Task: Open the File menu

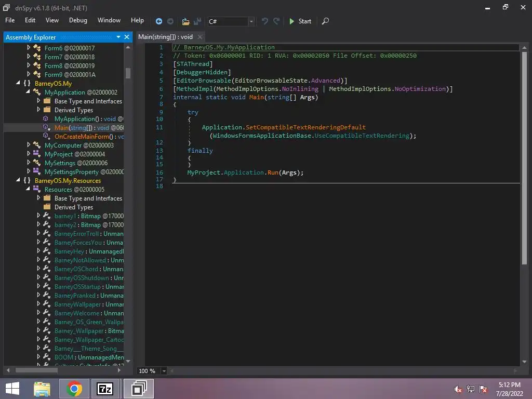Action: pyautogui.click(x=10, y=20)
